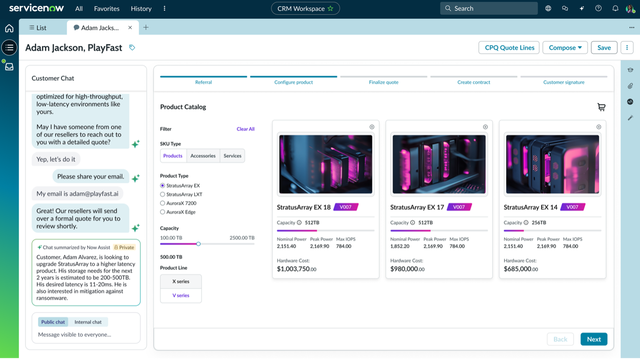Close the Adam Jacks... tab
Viewport: 640px width, 360px height.
(x=130, y=28)
